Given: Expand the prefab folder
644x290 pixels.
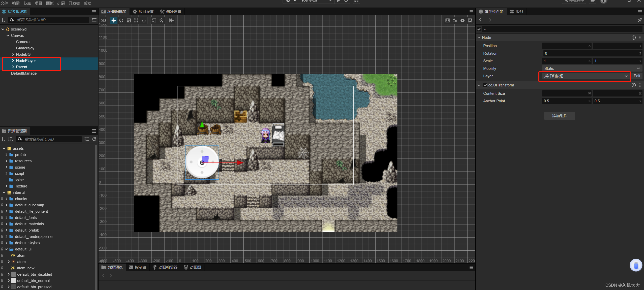Looking at the screenshot, I should (6, 155).
